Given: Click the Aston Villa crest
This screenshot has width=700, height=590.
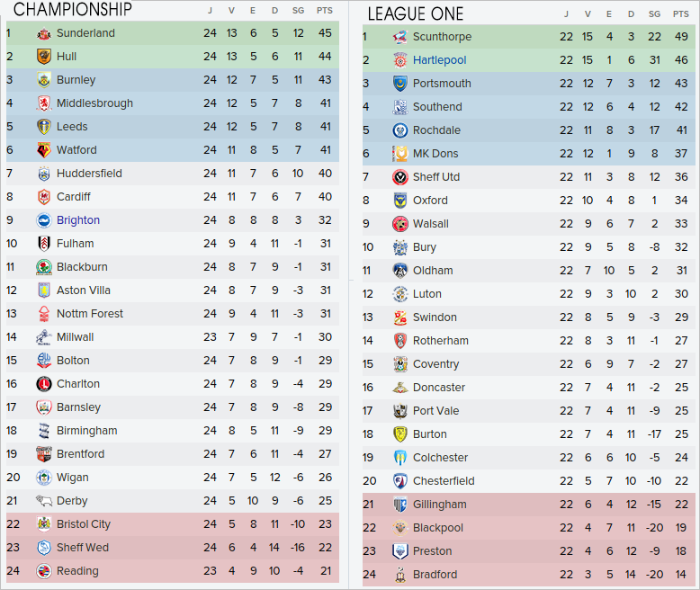Looking at the screenshot, I should 43,291.
